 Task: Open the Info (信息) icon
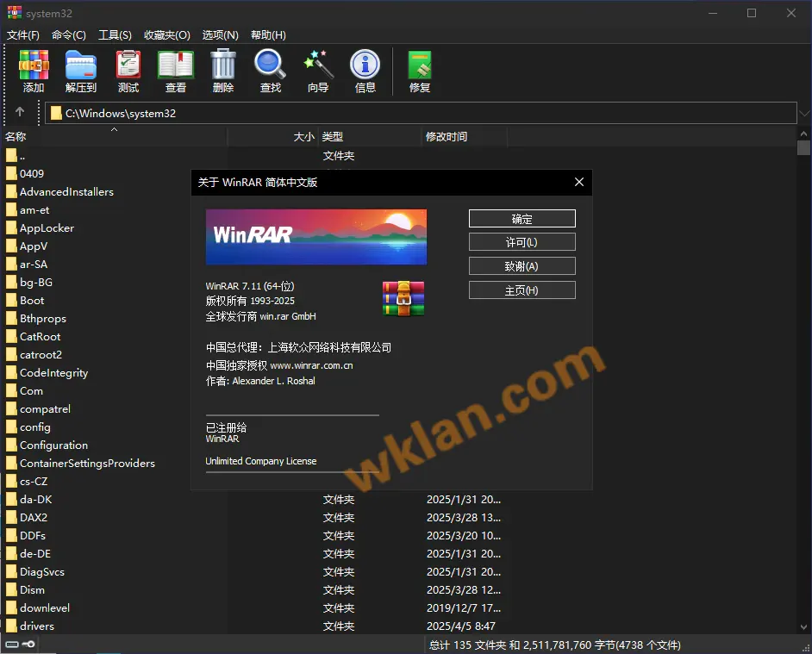pyautogui.click(x=365, y=71)
